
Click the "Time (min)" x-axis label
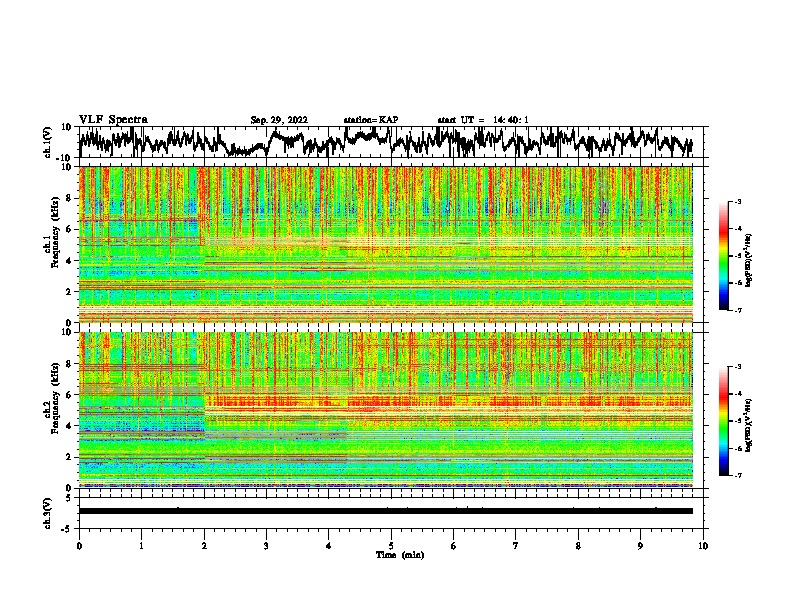[x=400, y=555]
